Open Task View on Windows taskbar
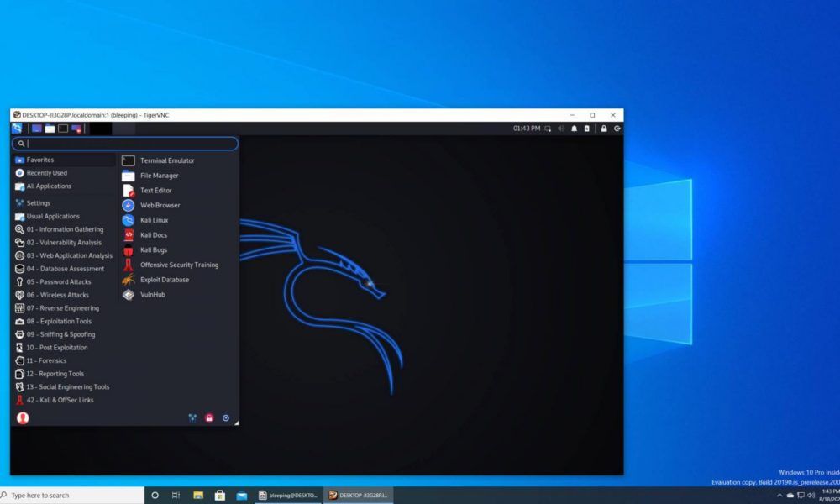840x504 pixels. 176,496
